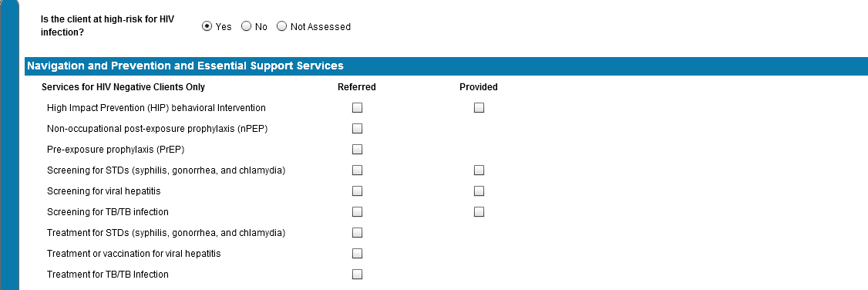Check Referred for Screening for TB/TB infection
The width and height of the screenshot is (868, 290).
click(357, 211)
